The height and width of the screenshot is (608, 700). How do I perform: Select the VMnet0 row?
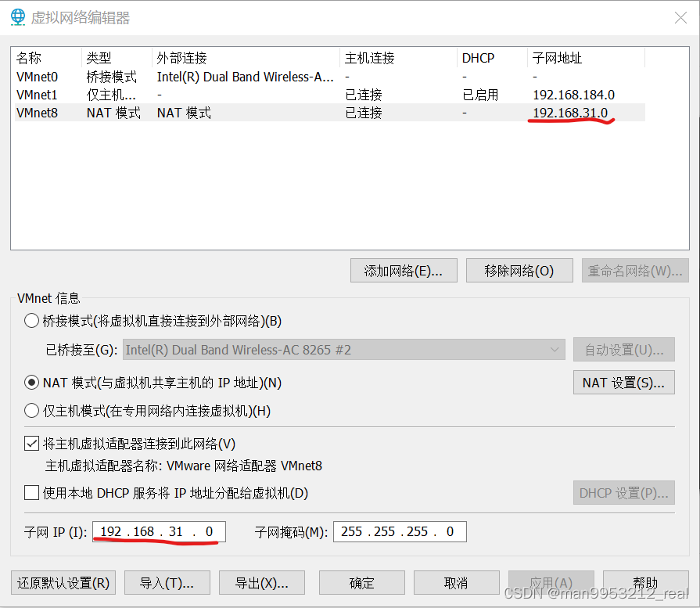click(x=330, y=77)
